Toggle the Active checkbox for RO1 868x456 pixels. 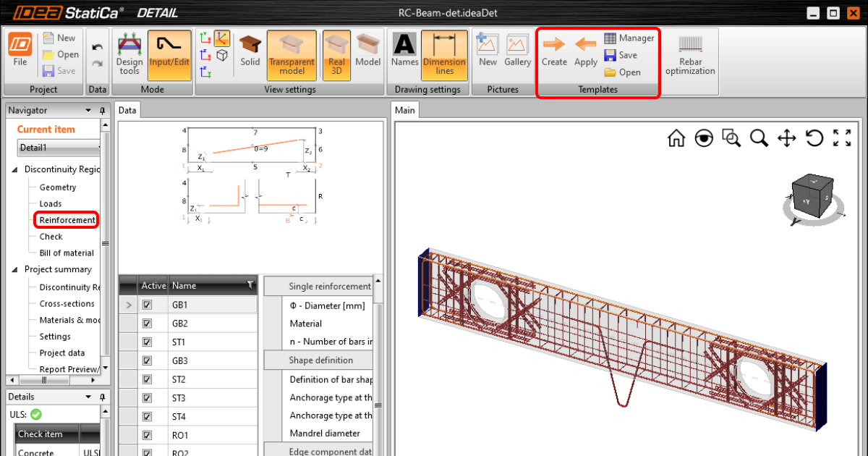(150, 434)
